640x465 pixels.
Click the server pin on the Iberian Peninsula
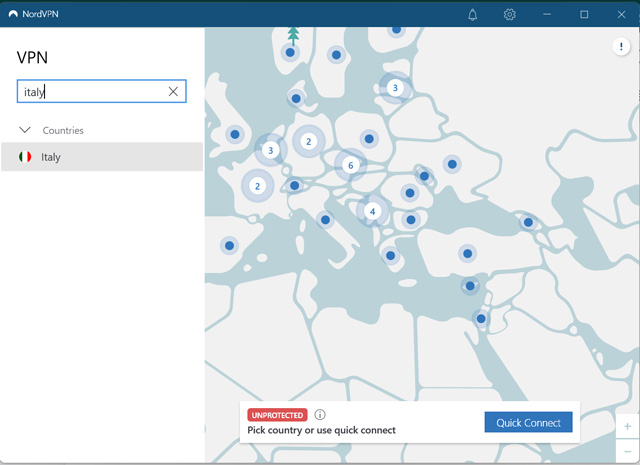229,245
